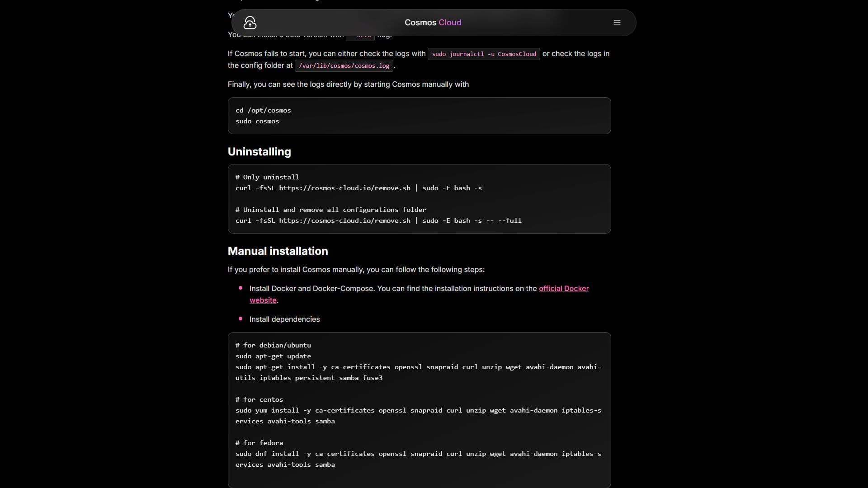
Task: Click the 'Install dependencies' bullet item
Action: tap(284, 319)
